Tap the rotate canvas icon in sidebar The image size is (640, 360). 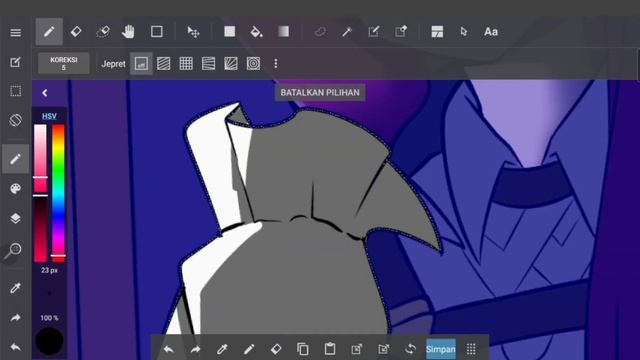click(x=16, y=120)
